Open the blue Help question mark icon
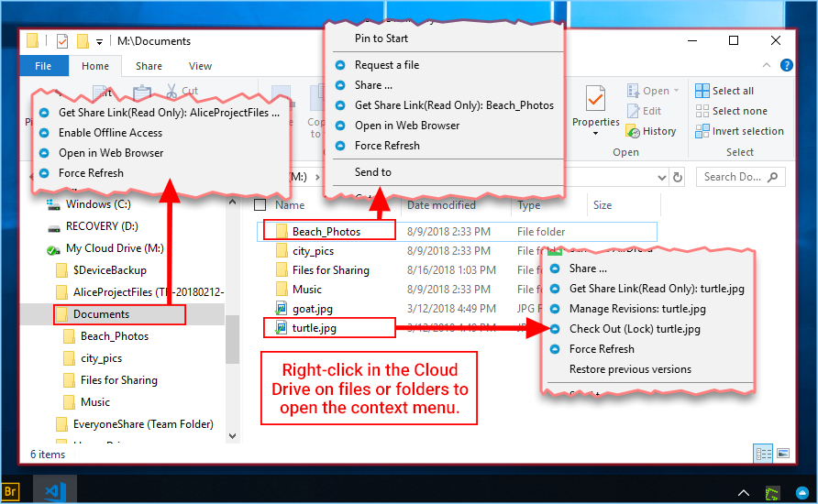Viewport: 818px width, 504px height. 786,65
